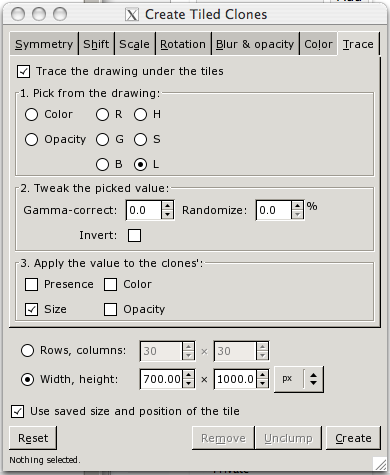Select the B blue channel radio
This screenshot has height=475, width=390.
click(102, 165)
